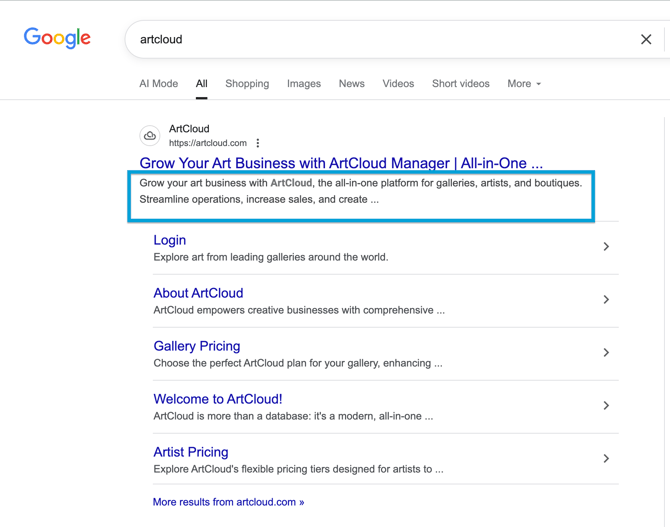Image resolution: width=670 pixels, height=527 pixels.
Task: Open the Gallery Pricing sitelink
Action: 197,346
